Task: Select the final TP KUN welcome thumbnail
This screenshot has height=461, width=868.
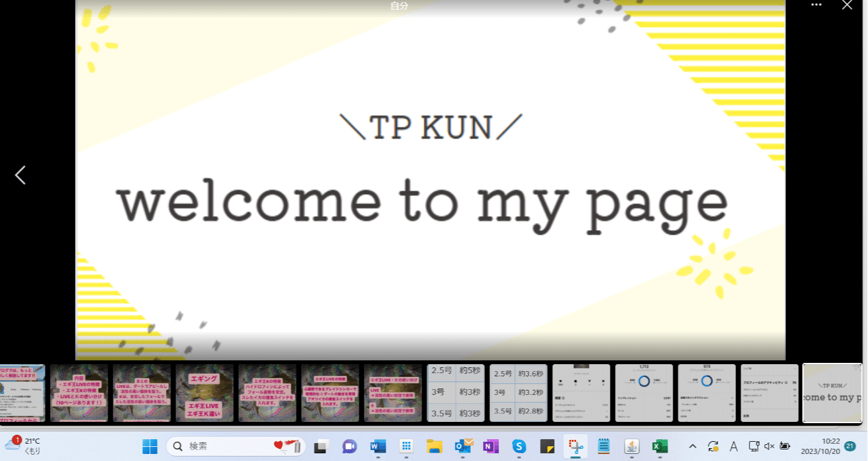Action: click(x=832, y=392)
